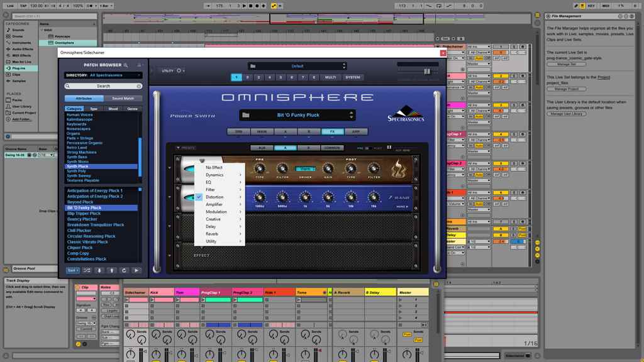Open User Library under Ableton's Places
This screenshot has height=362, width=644.
click(21, 106)
